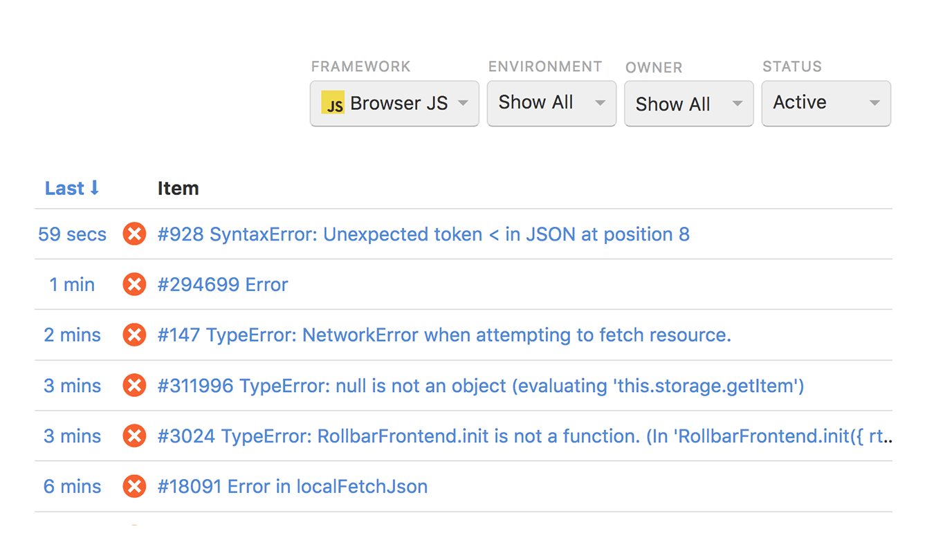This screenshot has width=934, height=560.
Task: Click the error icon for #3024 RollbarFrontend item
Action: [x=134, y=436]
